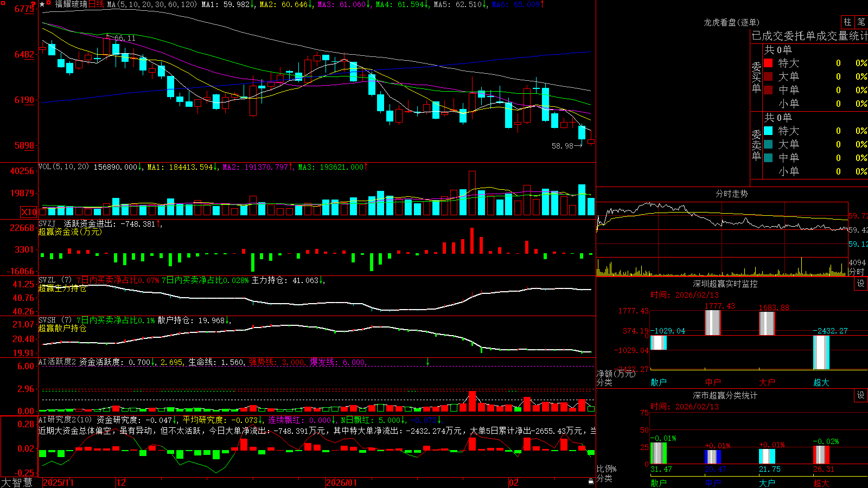The height and width of the screenshot is (488, 868).
Task: Click AI研究度2(10) indicator label
Action: (x=65, y=420)
